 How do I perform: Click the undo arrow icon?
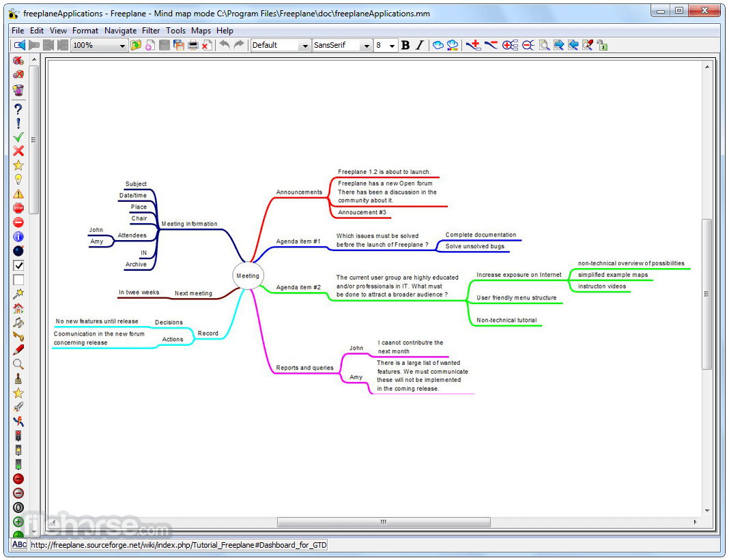(x=225, y=44)
